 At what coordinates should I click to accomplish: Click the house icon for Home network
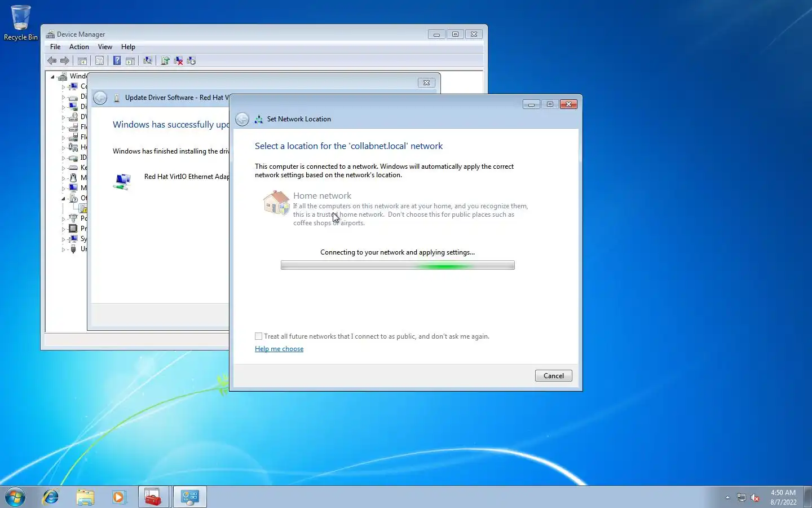point(276,202)
